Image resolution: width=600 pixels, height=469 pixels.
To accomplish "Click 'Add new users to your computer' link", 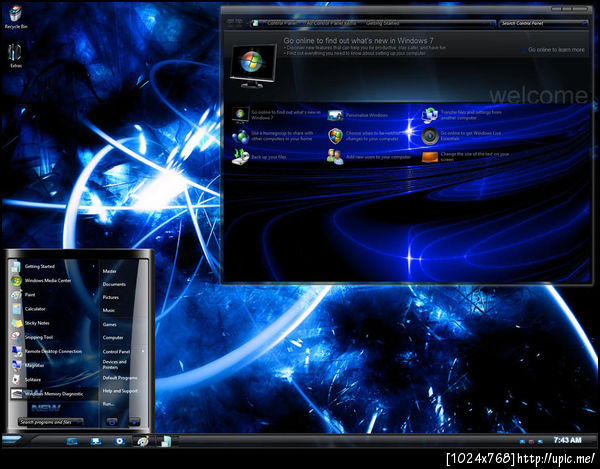I will coord(378,157).
